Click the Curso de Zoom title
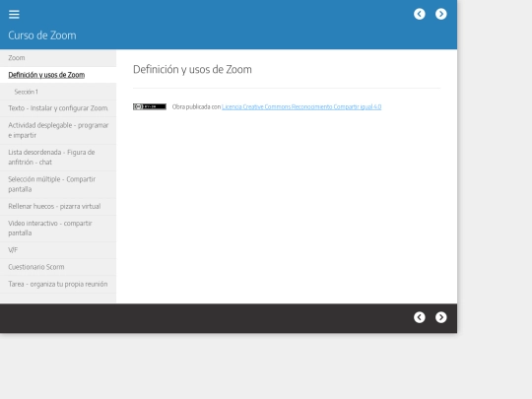The image size is (532, 399). (x=42, y=35)
